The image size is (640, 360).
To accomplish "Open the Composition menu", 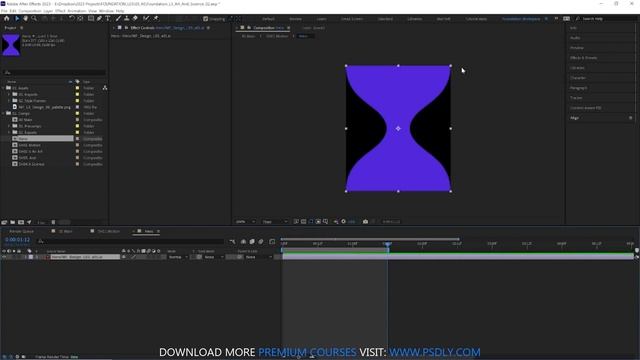I will (x=30, y=11).
